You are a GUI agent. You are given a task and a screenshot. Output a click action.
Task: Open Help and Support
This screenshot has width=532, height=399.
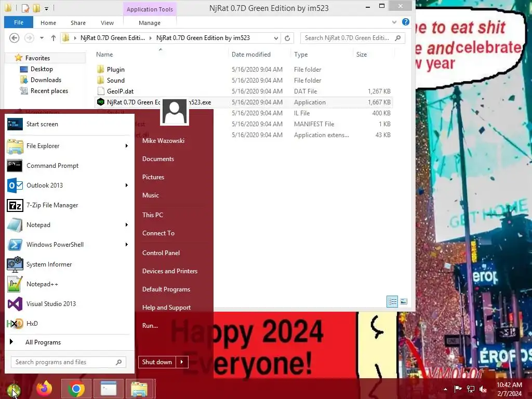[167, 308]
